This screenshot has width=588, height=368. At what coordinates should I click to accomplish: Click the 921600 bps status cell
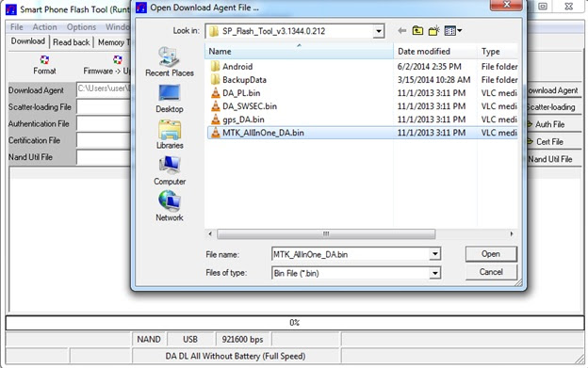tap(242, 339)
